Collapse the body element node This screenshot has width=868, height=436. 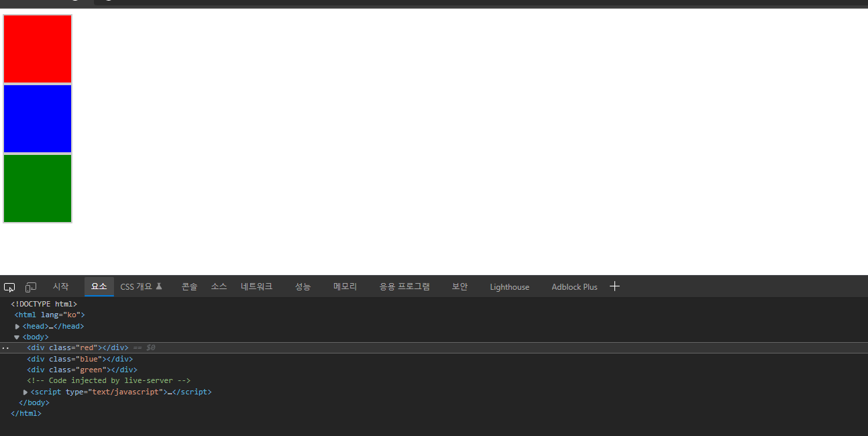coord(17,337)
